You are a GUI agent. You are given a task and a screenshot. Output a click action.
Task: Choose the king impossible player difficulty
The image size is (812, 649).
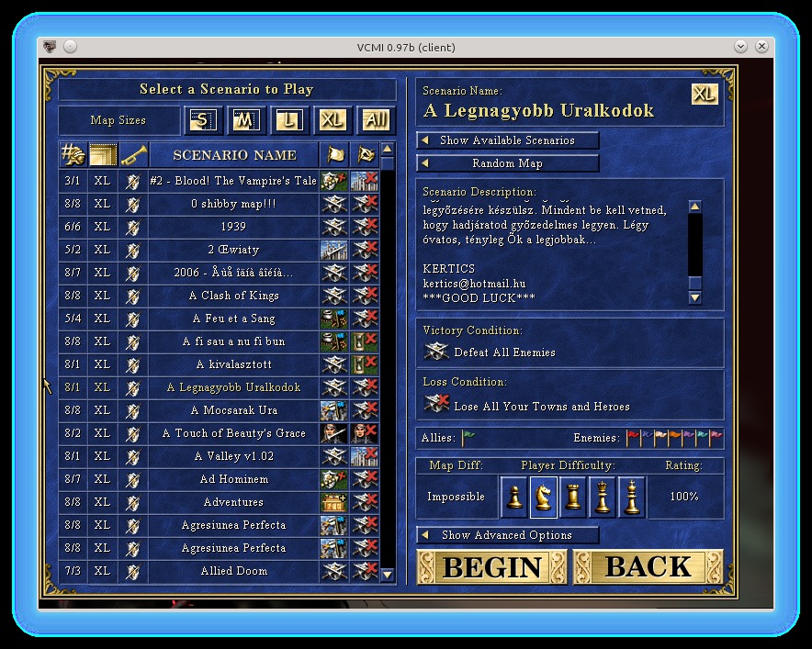pyautogui.click(x=631, y=497)
